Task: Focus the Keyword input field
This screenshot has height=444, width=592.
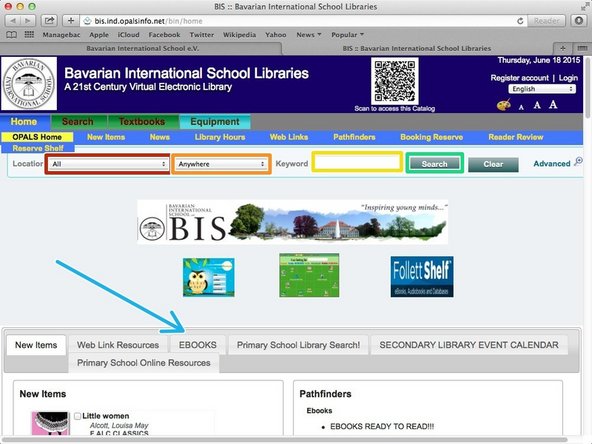Action: [x=357, y=163]
